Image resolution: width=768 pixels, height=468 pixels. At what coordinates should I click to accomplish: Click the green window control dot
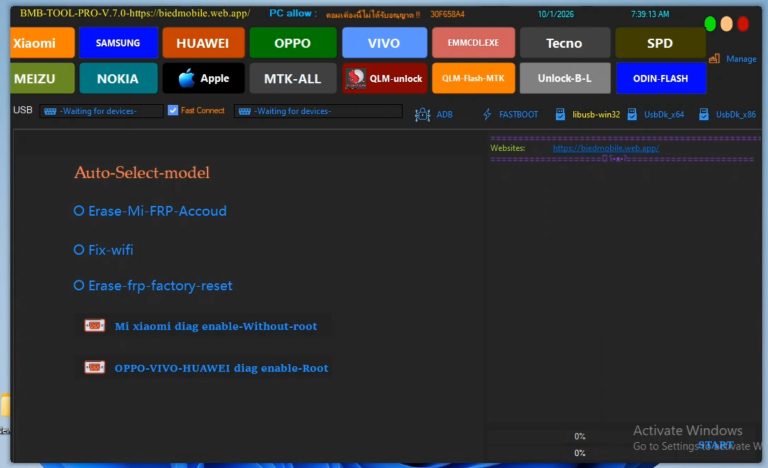click(x=710, y=24)
